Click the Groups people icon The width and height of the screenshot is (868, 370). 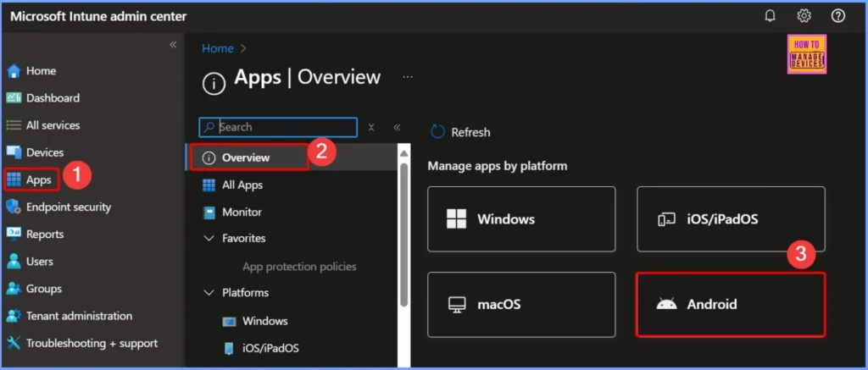coord(14,289)
